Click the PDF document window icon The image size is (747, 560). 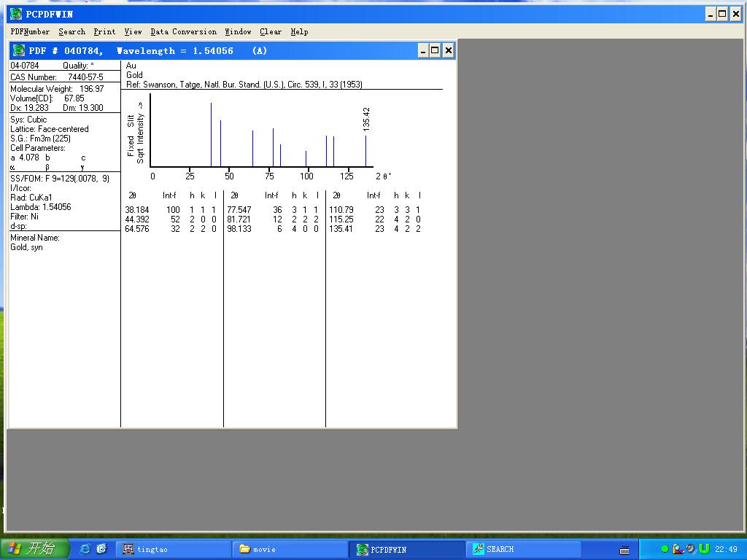(18, 50)
